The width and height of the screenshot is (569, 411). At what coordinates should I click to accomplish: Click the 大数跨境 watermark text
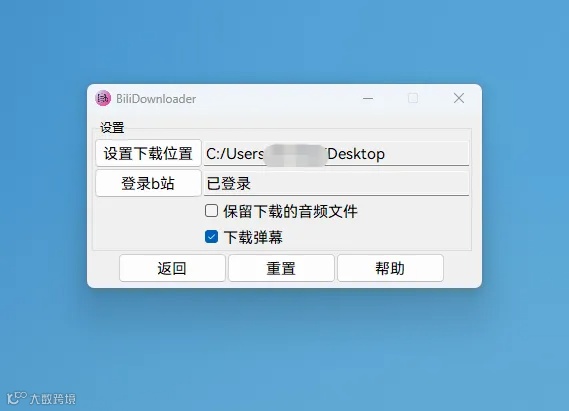pos(53,399)
